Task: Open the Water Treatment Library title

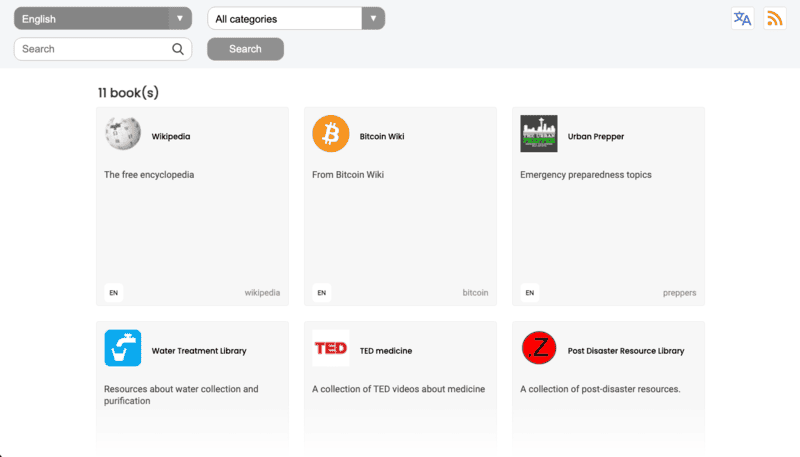Action: (x=199, y=350)
